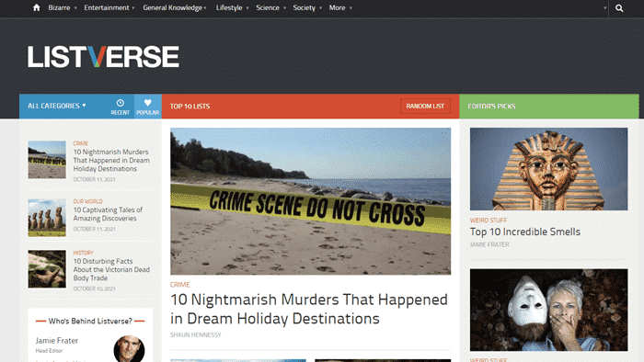Open pharaoh mask image
644x362 pixels.
[548, 169]
